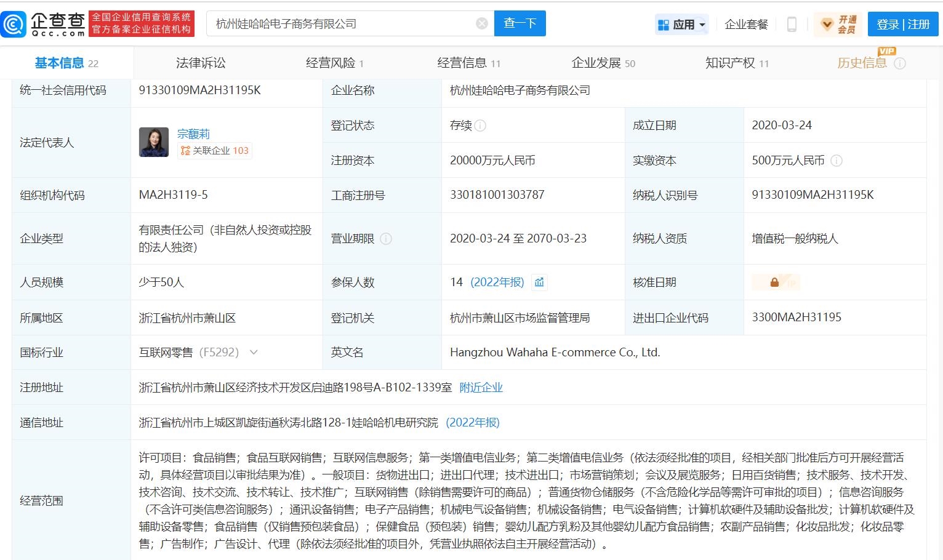Expand the 应用 dropdown menu

(702, 25)
